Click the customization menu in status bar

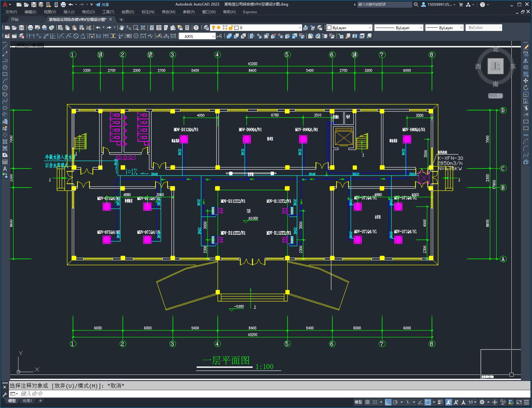point(526,402)
